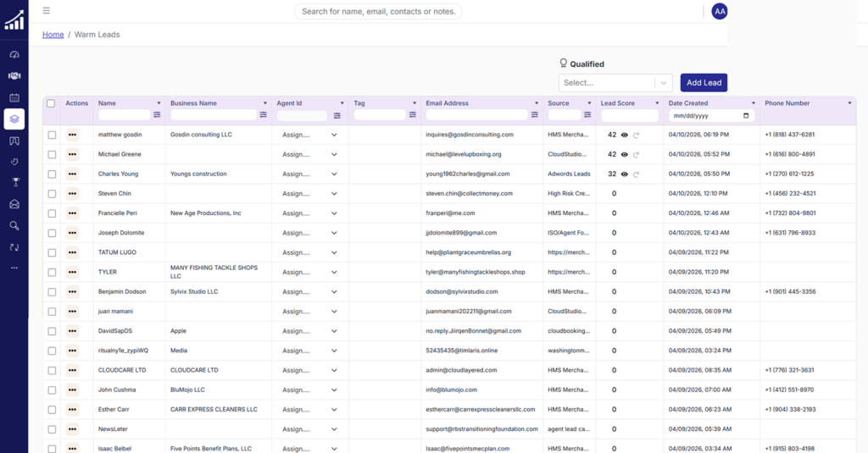The height and width of the screenshot is (453, 868).
Task: Click the top search input field
Action: point(378,11)
